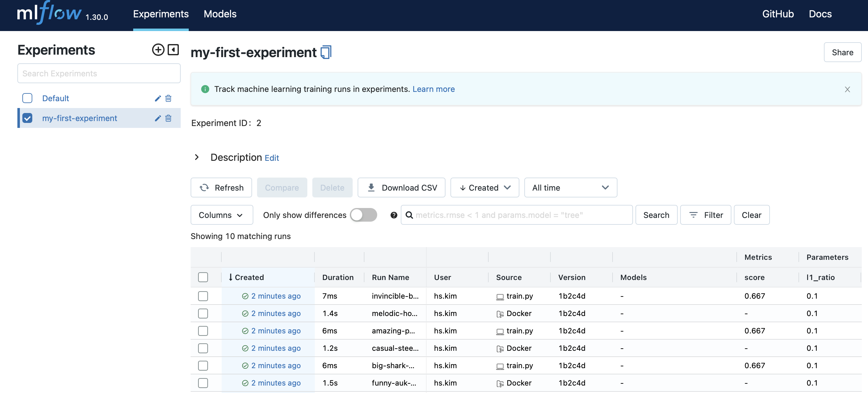Select the invincible-b... run row checkbox
Viewport: 868px width, 393px height.
203,296
